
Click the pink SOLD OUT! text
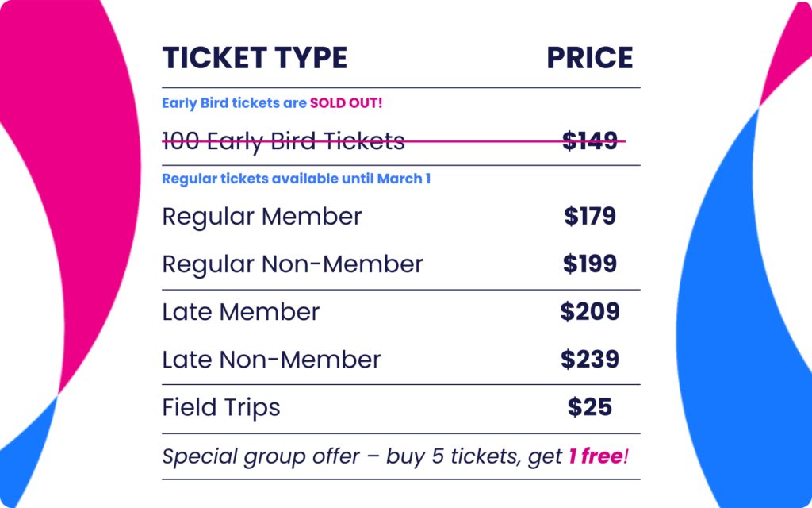347,103
